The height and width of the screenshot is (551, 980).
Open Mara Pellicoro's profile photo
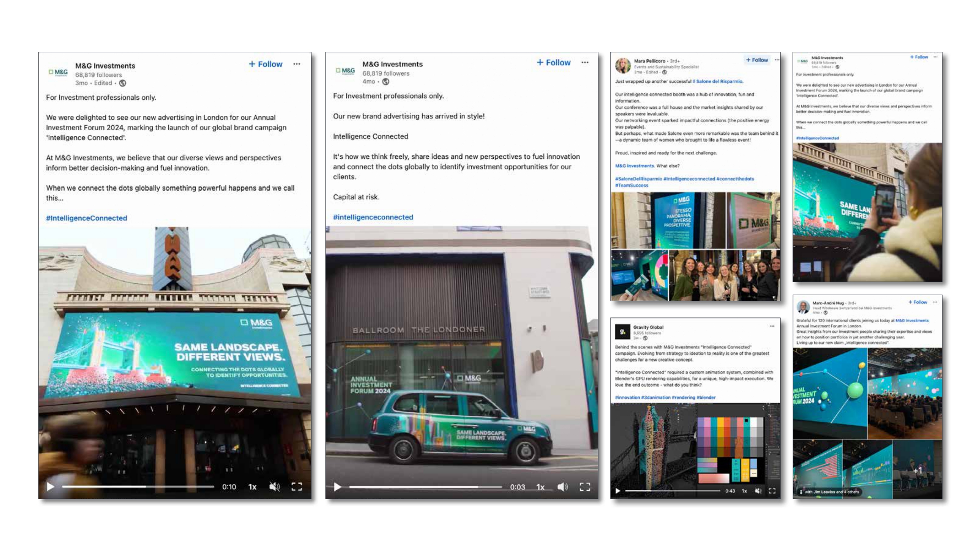pos(623,65)
